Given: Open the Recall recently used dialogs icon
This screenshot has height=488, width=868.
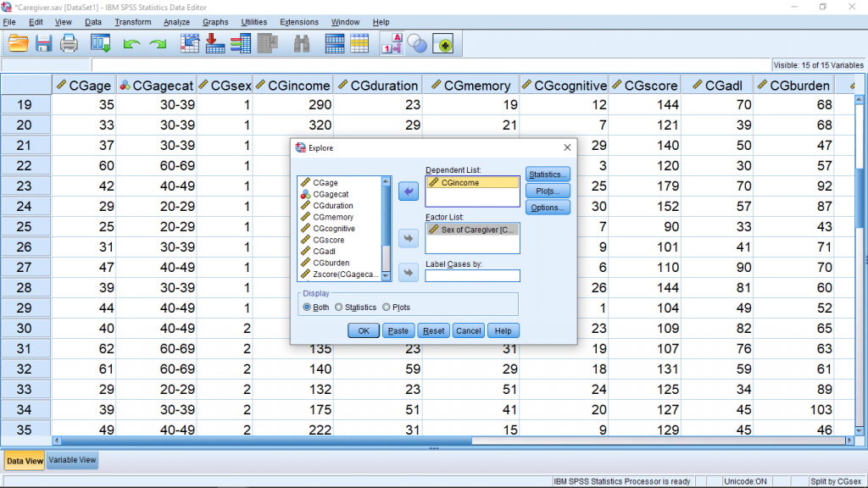Looking at the screenshot, I should pos(100,44).
